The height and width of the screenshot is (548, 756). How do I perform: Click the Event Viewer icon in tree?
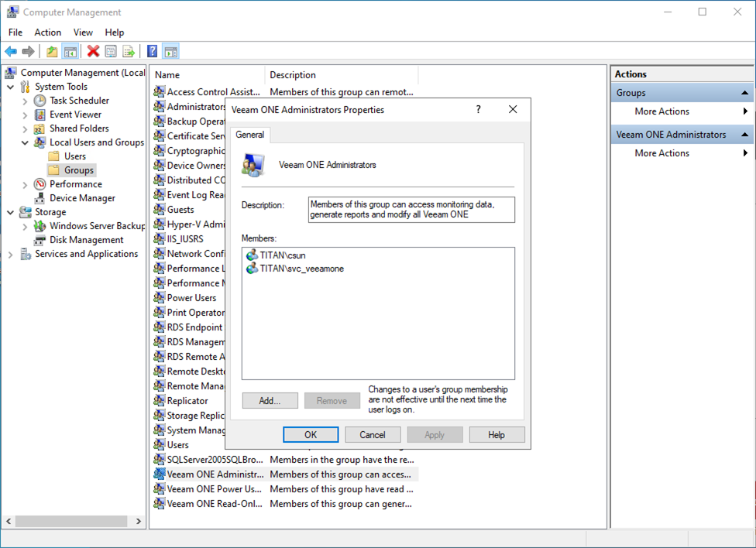pyautogui.click(x=40, y=115)
